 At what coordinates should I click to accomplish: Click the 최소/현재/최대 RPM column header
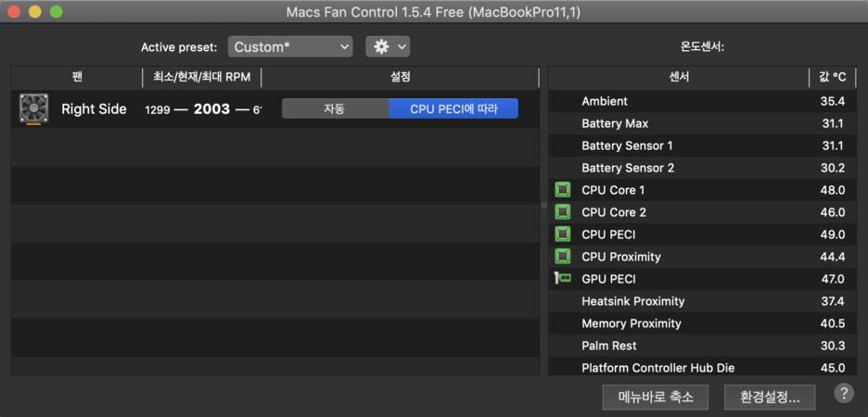(x=202, y=78)
